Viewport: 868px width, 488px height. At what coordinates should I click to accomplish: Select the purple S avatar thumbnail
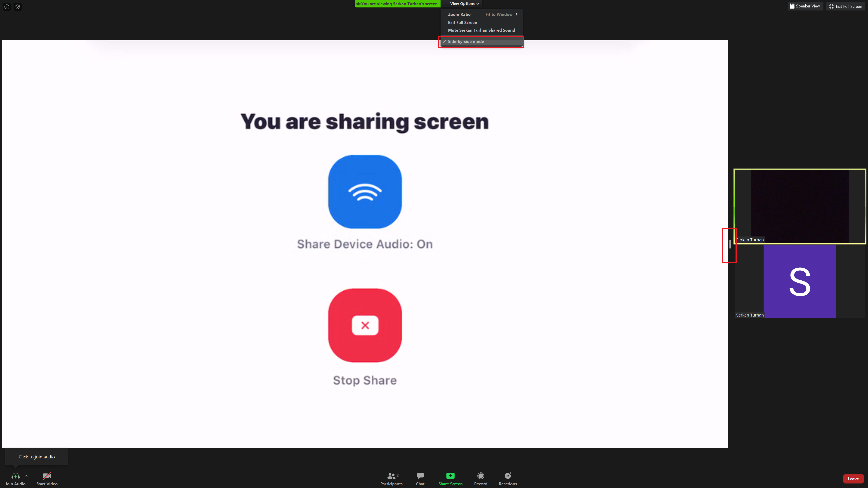tap(800, 282)
